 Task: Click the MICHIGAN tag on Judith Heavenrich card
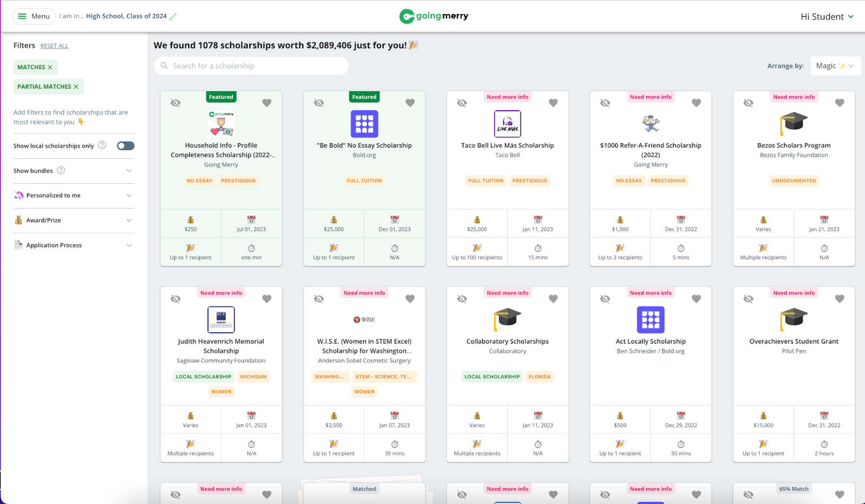coord(253,377)
